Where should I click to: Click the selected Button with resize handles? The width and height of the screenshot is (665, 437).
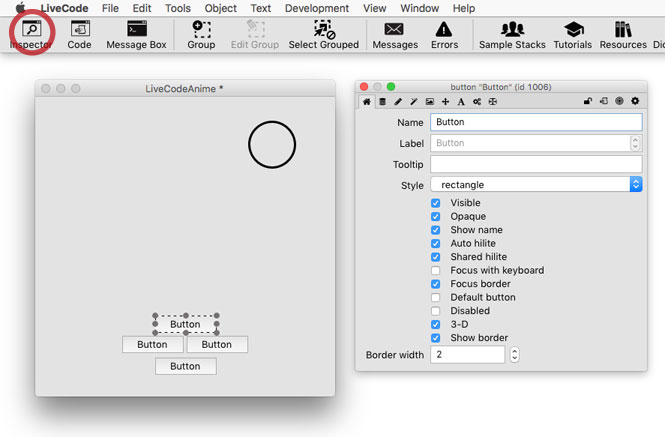click(185, 324)
